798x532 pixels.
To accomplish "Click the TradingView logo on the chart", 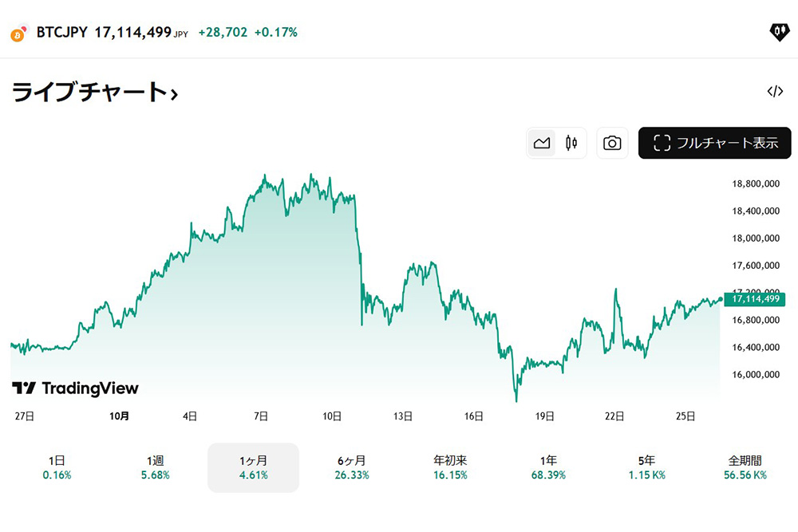I will point(75,388).
